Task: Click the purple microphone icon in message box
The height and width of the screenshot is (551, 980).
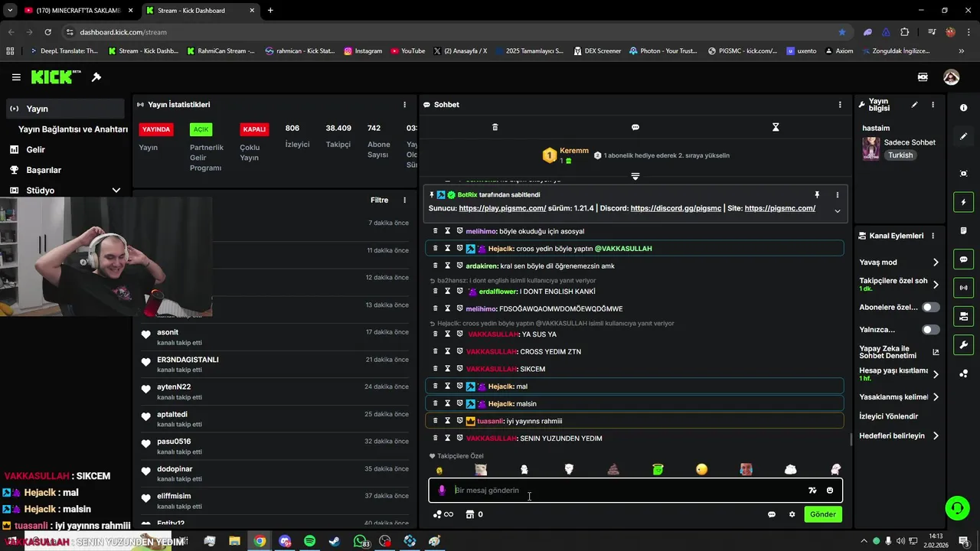Action: (x=442, y=491)
